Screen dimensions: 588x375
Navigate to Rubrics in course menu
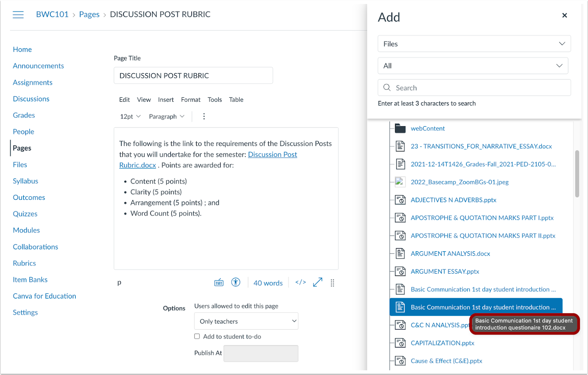pos(24,263)
